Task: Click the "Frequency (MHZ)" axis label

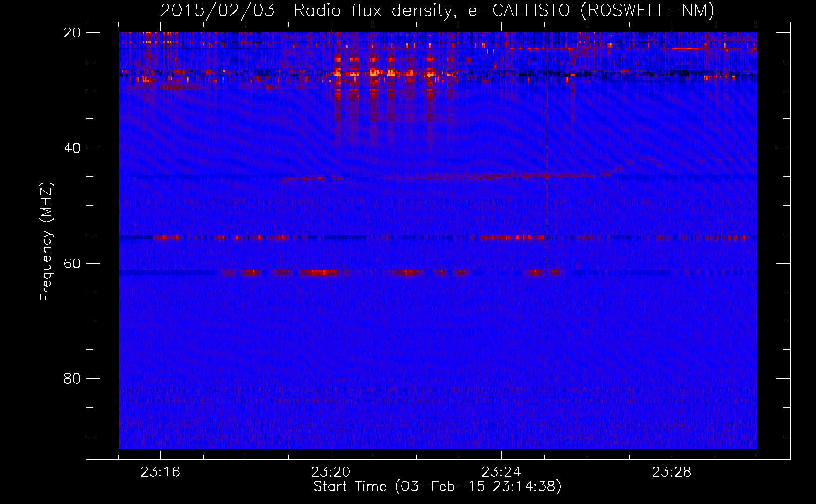Action: (x=46, y=242)
